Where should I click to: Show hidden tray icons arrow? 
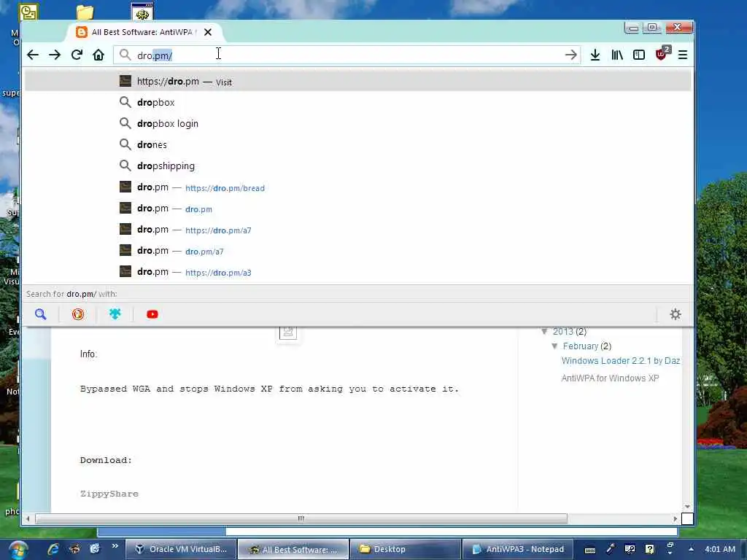coord(691,549)
